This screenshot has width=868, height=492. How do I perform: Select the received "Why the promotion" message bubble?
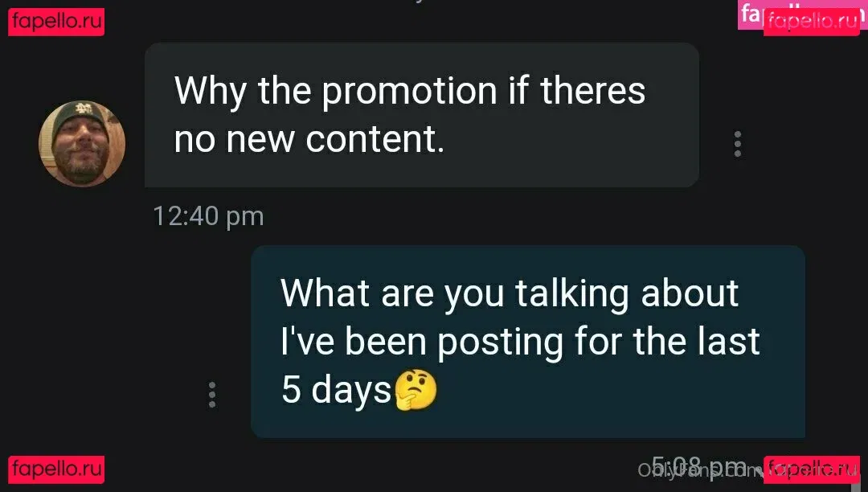click(x=422, y=115)
